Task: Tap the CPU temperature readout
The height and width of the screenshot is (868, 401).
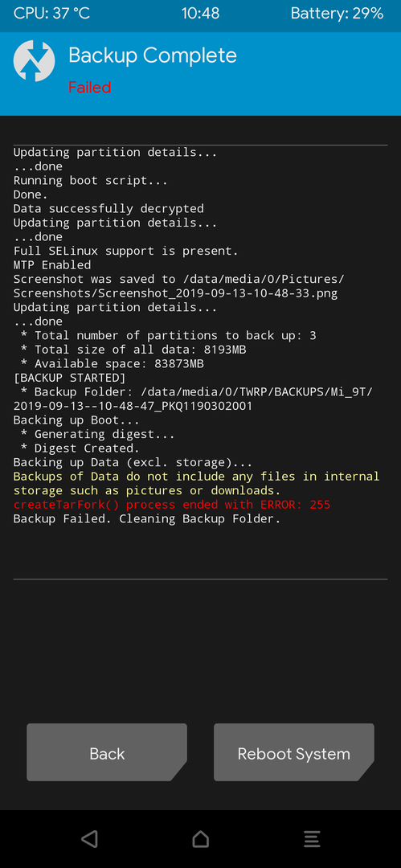Action: tap(51, 14)
